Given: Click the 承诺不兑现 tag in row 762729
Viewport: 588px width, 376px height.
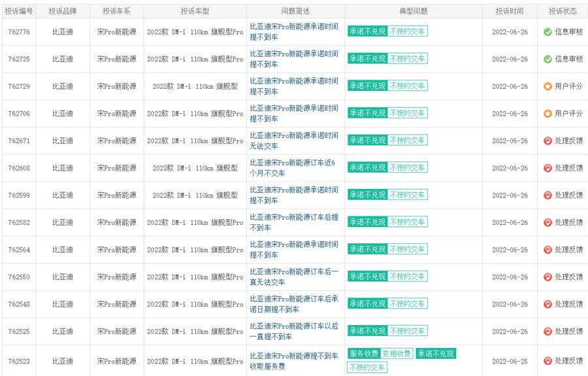Looking at the screenshot, I should (367, 86).
